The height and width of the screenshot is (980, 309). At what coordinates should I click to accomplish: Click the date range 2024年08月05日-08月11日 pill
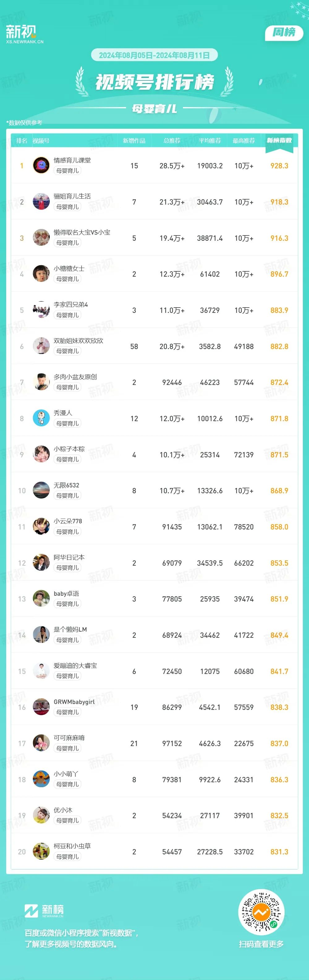[154, 55]
